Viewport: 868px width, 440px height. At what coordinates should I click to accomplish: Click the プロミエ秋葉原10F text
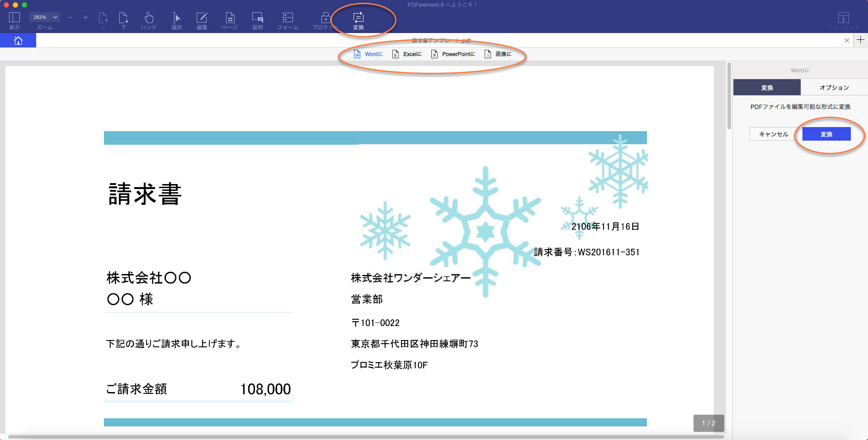point(389,365)
